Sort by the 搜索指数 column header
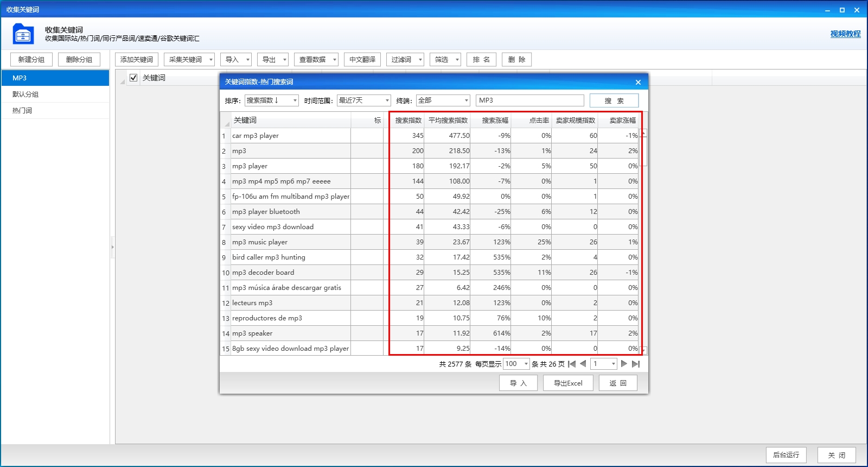 tap(408, 121)
